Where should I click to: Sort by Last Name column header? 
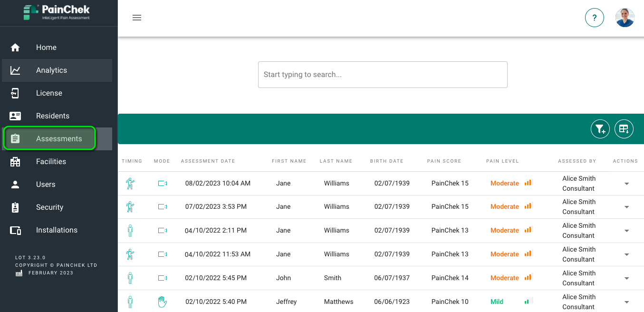(336, 161)
